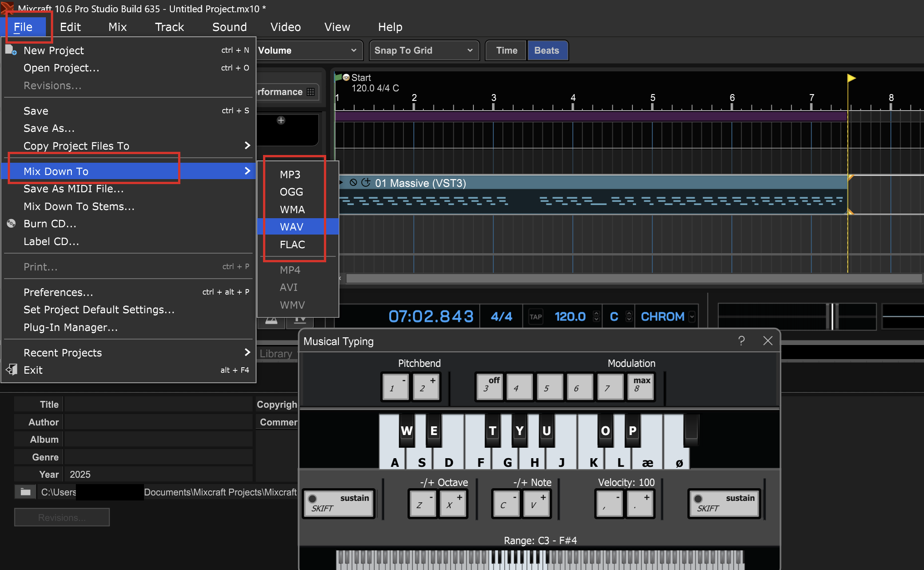Click the grid icon beside Performance
Screen dimensions: 924x570
pyautogui.click(x=311, y=92)
